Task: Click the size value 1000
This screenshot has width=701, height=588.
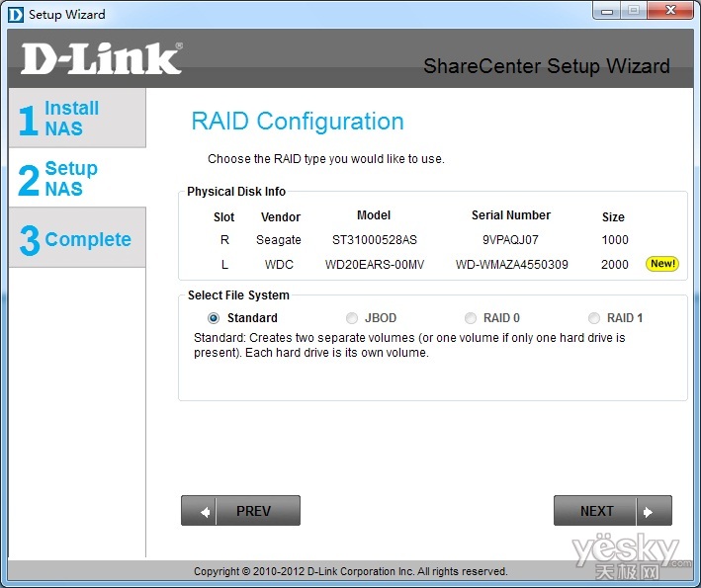Action: (x=615, y=240)
